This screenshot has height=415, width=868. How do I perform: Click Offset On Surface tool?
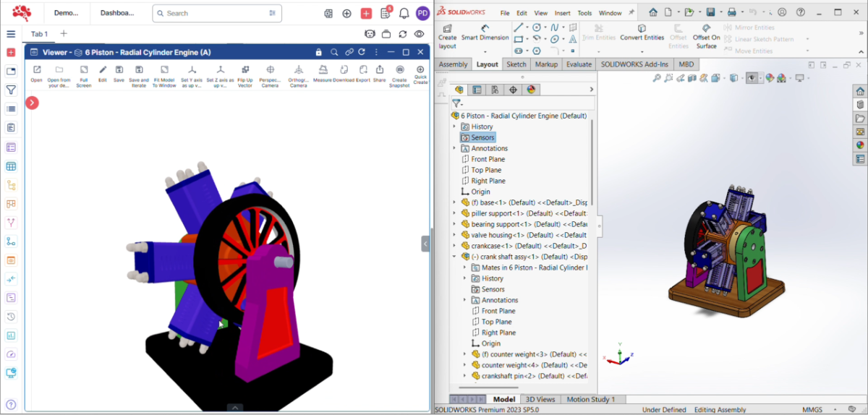tap(706, 32)
